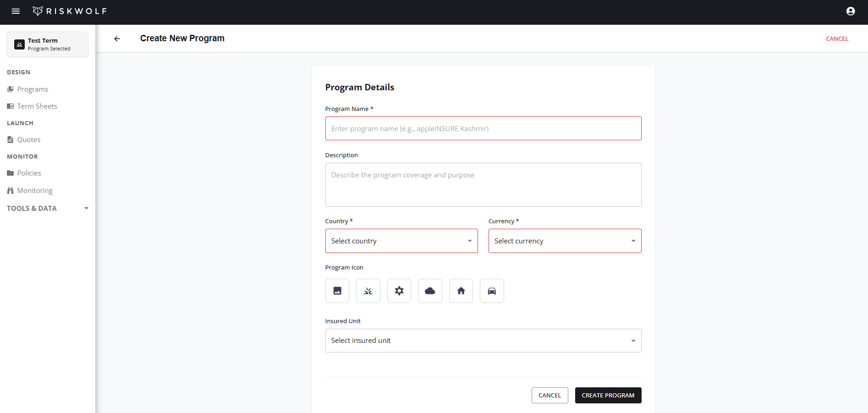Click the Create Program button
Screen dimensions: 868x413
pyautogui.click(x=608, y=395)
